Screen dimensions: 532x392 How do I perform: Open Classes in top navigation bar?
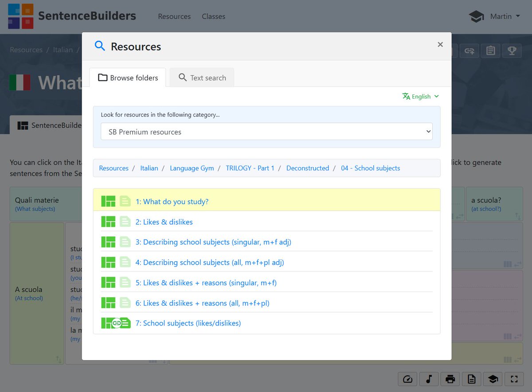[x=213, y=16]
